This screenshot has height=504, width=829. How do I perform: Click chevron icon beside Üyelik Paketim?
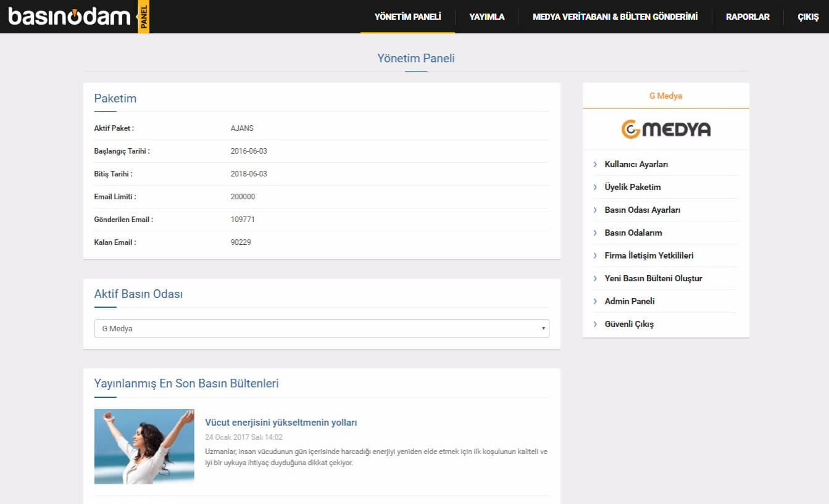pos(595,188)
